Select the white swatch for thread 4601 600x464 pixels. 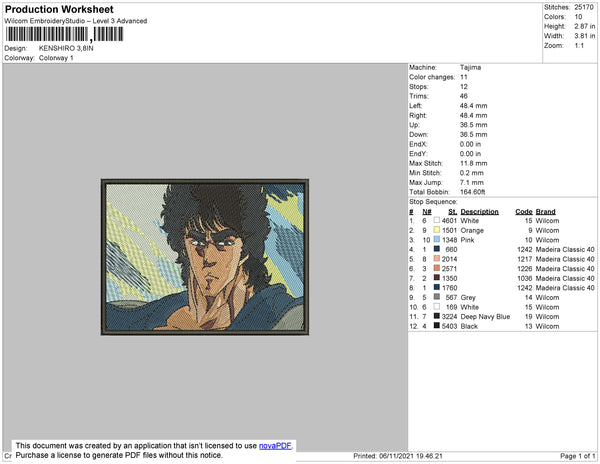click(437, 221)
